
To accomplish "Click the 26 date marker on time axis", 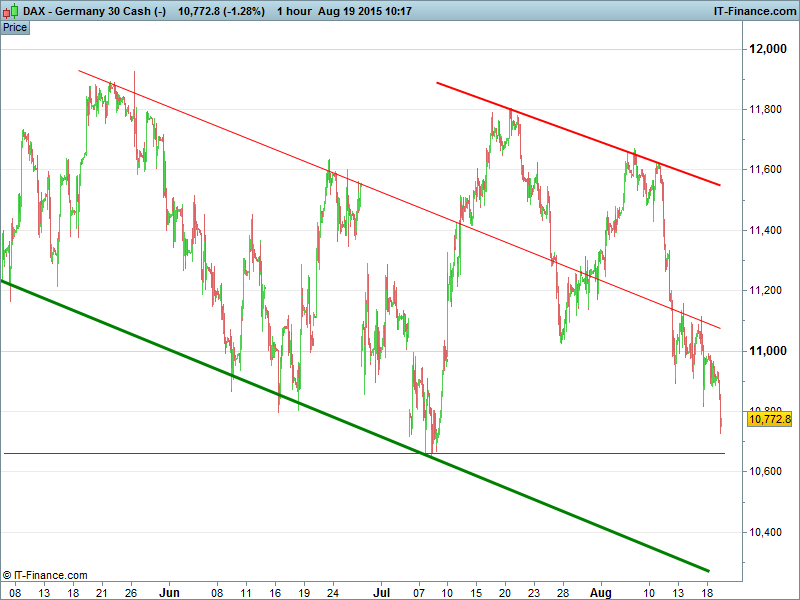I will (131, 592).
